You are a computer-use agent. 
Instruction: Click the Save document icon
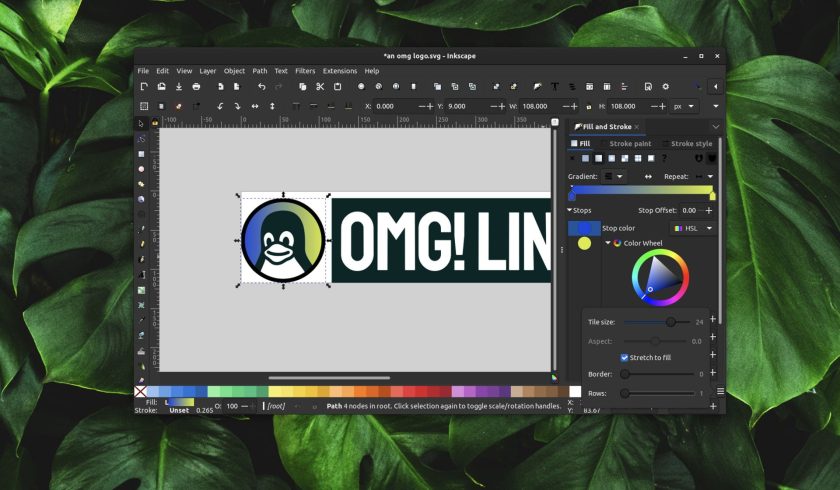(179, 86)
